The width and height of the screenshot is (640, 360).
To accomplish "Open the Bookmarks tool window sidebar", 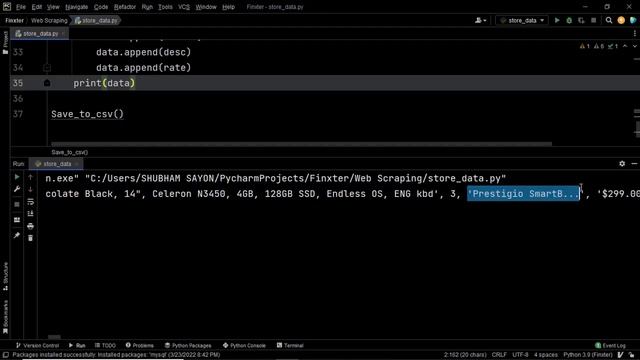I will pyautogui.click(x=5, y=317).
